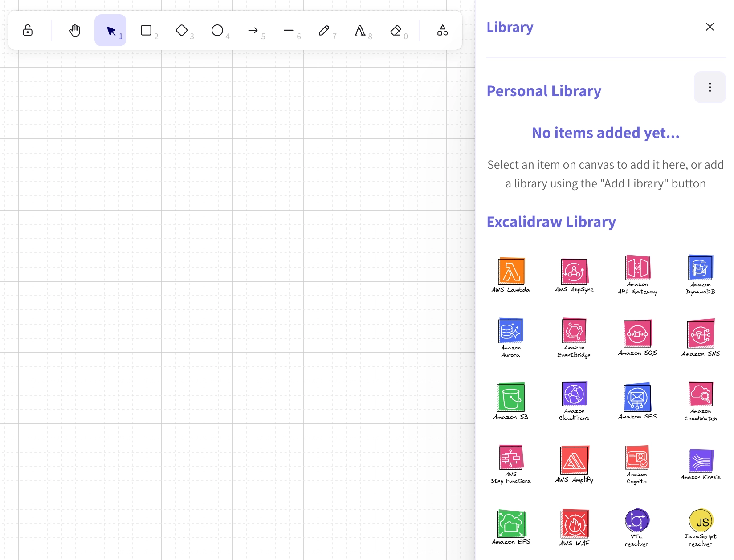Select the Ellipse tool
This screenshot has width=734, height=560.
pyautogui.click(x=217, y=30)
